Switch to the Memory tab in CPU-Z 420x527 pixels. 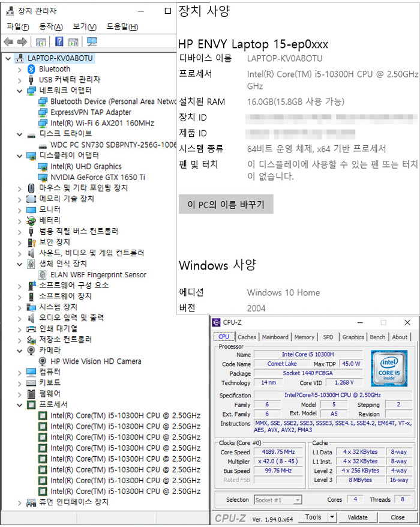[x=304, y=337]
